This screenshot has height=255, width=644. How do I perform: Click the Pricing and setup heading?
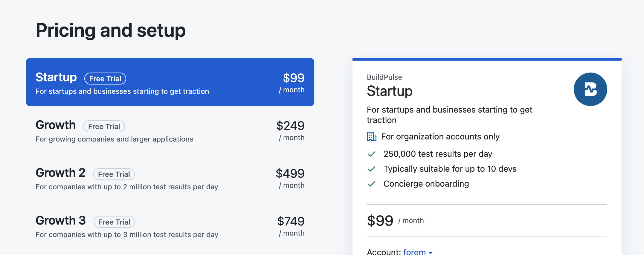pyautogui.click(x=111, y=30)
